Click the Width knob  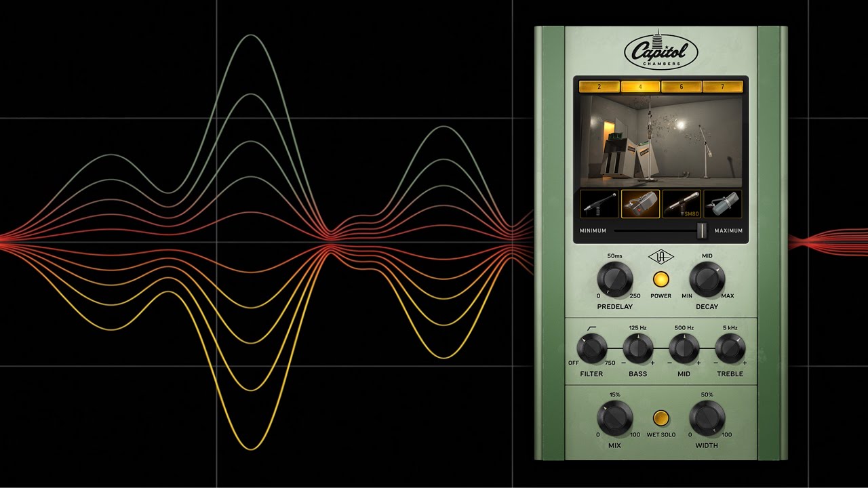(x=707, y=418)
